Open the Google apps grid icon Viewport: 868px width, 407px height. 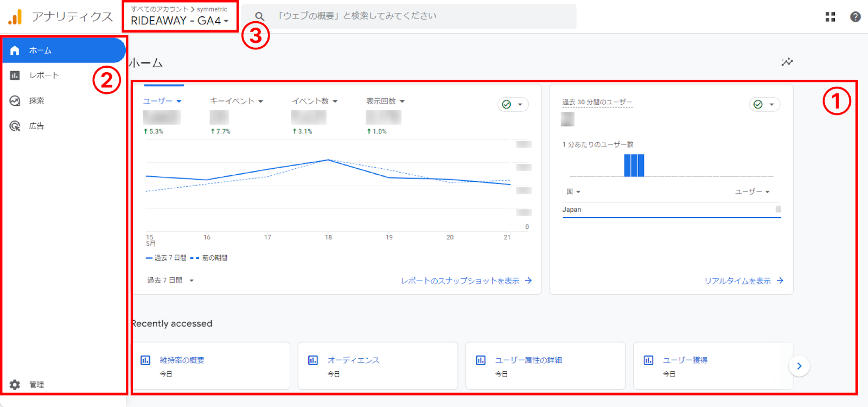(830, 17)
